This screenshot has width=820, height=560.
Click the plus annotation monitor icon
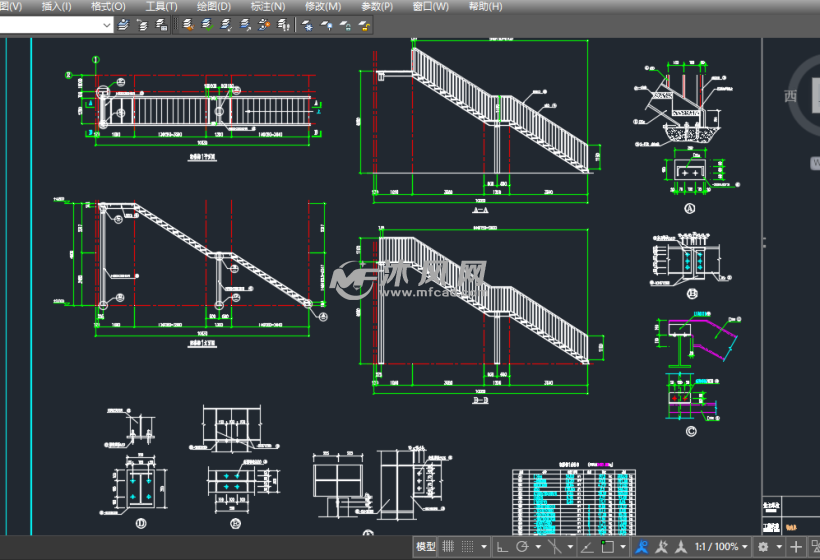click(x=797, y=547)
